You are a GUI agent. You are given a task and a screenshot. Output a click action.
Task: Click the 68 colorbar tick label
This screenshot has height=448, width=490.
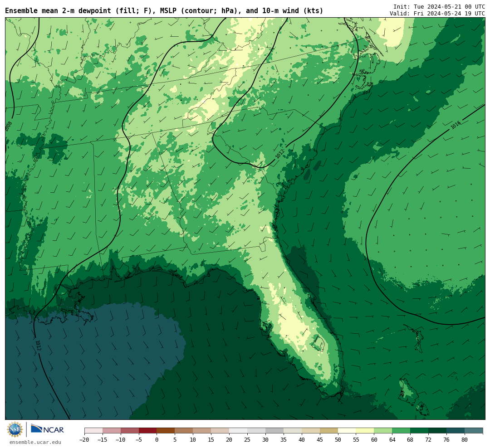tap(411, 440)
